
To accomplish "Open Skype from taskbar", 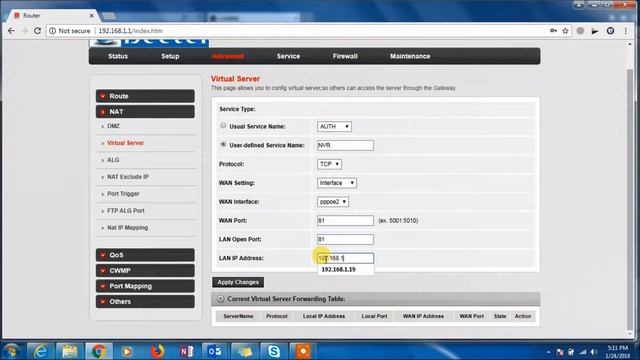I will coord(273,351).
